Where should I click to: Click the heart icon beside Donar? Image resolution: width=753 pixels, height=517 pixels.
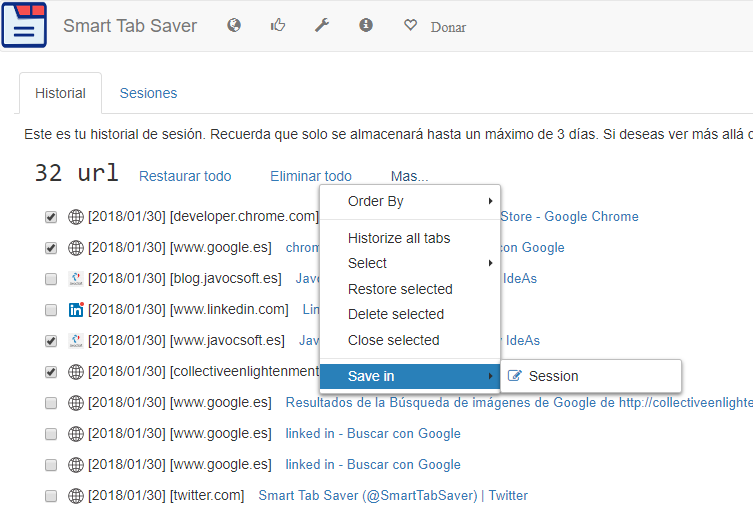410,25
